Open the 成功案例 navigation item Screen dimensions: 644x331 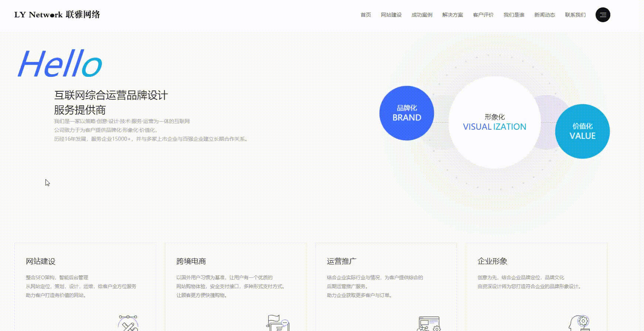422,15
